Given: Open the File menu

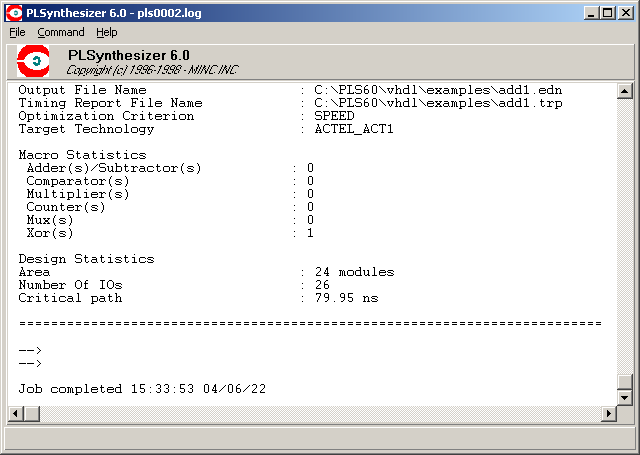Looking at the screenshot, I should (x=17, y=32).
